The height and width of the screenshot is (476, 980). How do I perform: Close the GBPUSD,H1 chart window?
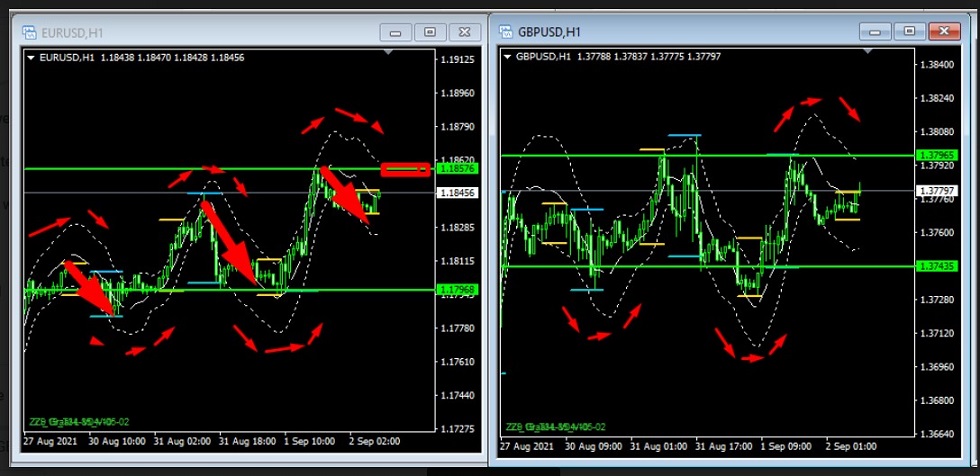pos(942,32)
